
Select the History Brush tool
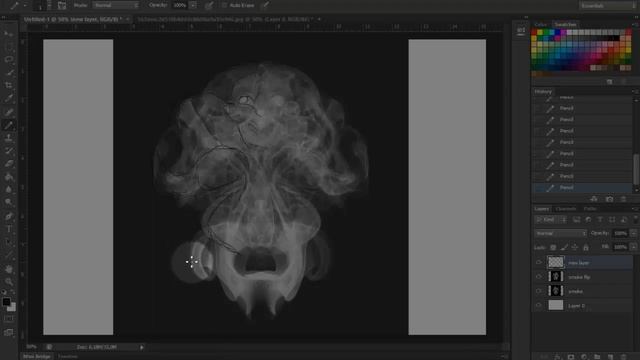pos(9,151)
